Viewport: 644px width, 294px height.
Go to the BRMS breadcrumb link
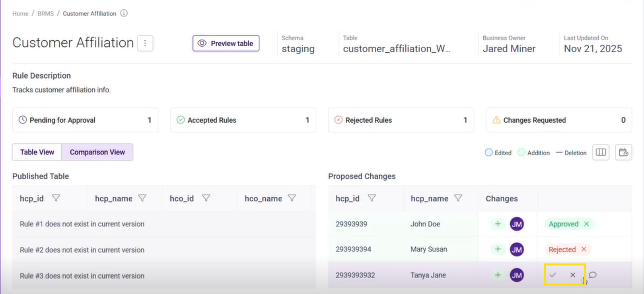pyautogui.click(x=46, y=13)
